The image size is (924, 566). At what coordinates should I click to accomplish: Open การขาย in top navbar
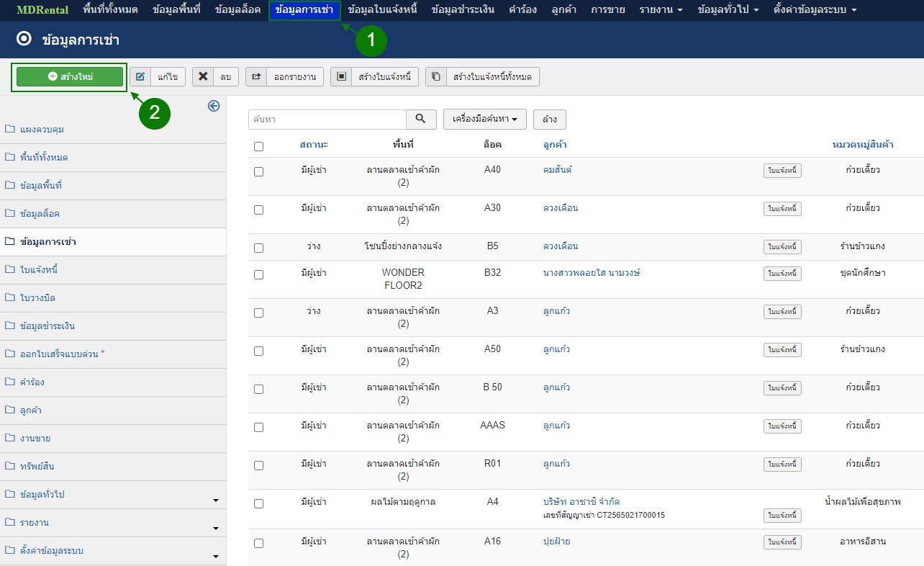pyautogui.click(x=608, y=10)
